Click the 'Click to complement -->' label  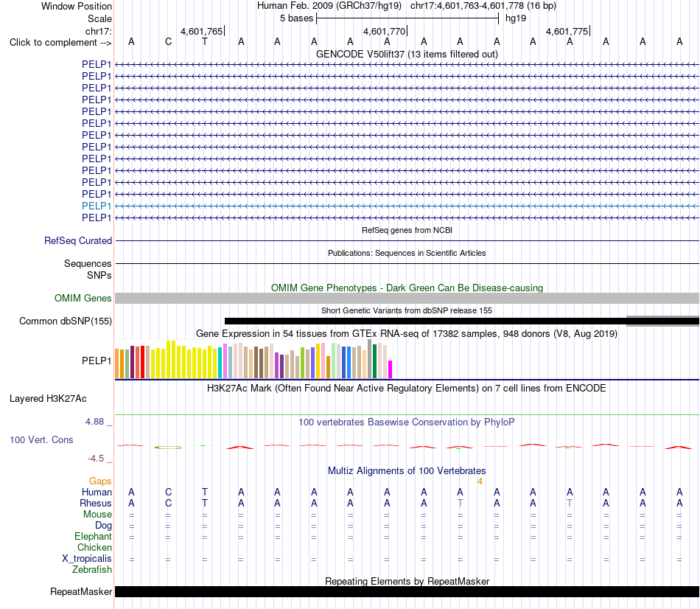(x=60, y=43)
